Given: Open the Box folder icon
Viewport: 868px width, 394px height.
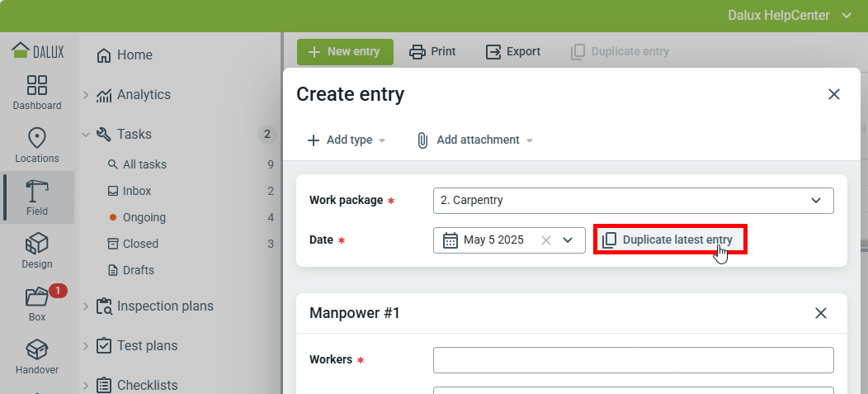Looking at the screenshot, I should [37, 297].
